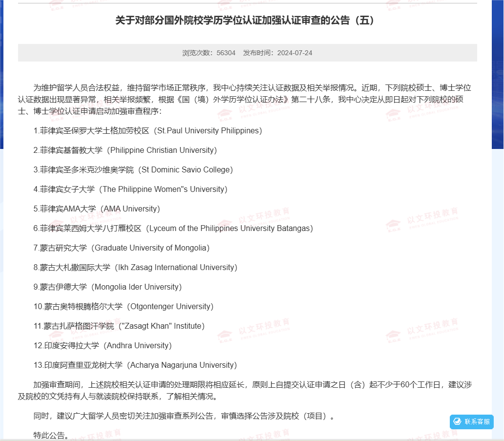Click the paragraph beginning 加强审查期间
504x441 pixels.
[245, 391]
